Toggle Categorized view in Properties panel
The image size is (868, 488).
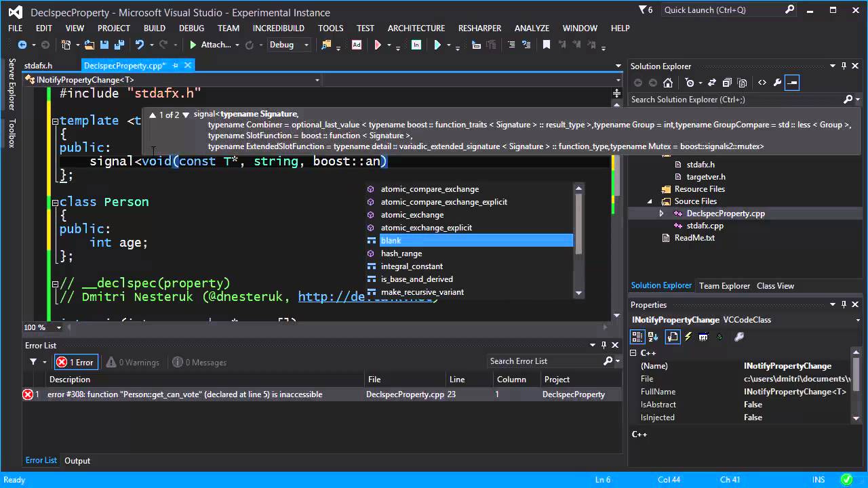pyautogui.click(x=637, y=336)
